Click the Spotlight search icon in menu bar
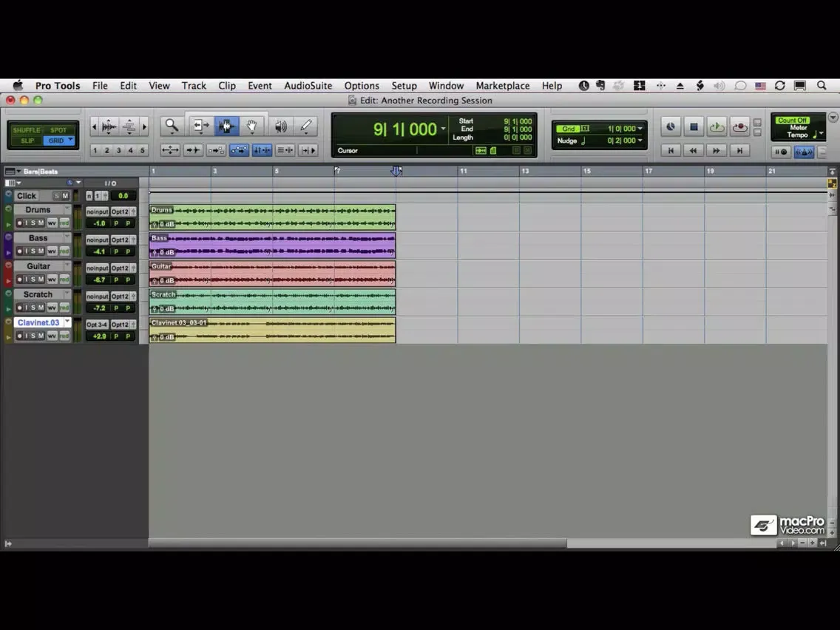Screen dimensions: 840x630 pos(822,86)
